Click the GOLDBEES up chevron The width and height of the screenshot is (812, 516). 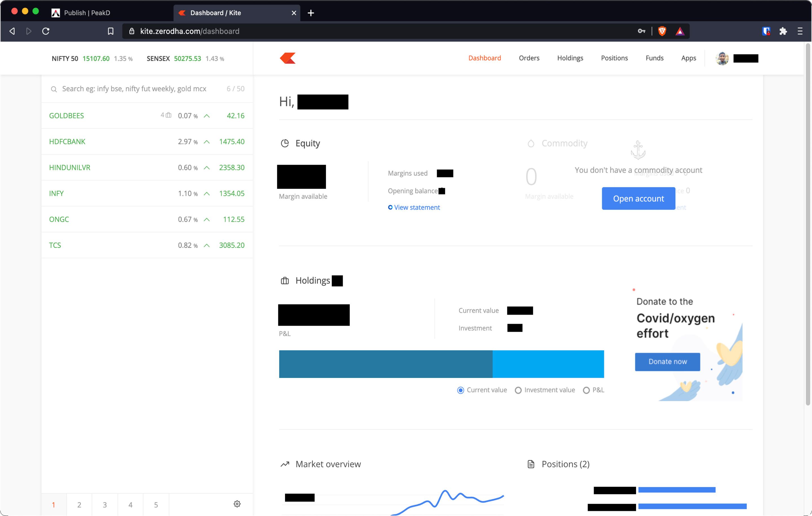pyautogui.click(x=207, y=116)
